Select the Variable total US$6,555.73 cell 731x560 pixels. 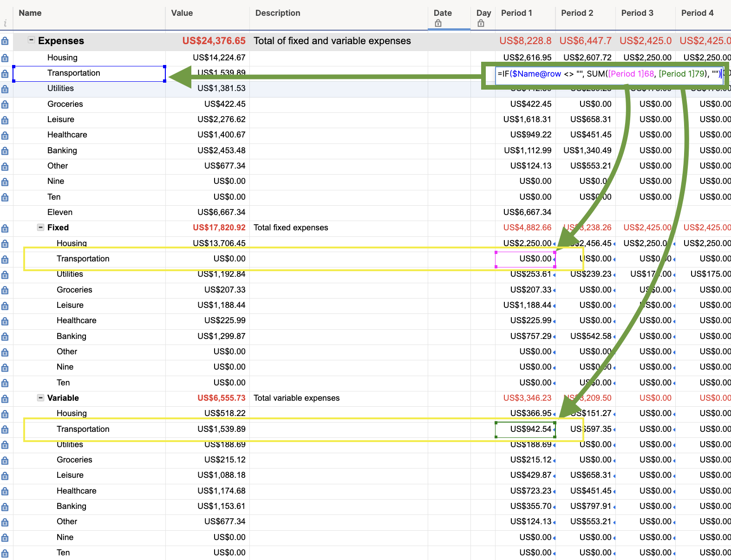pyautogui.click(x=208, y=398)
